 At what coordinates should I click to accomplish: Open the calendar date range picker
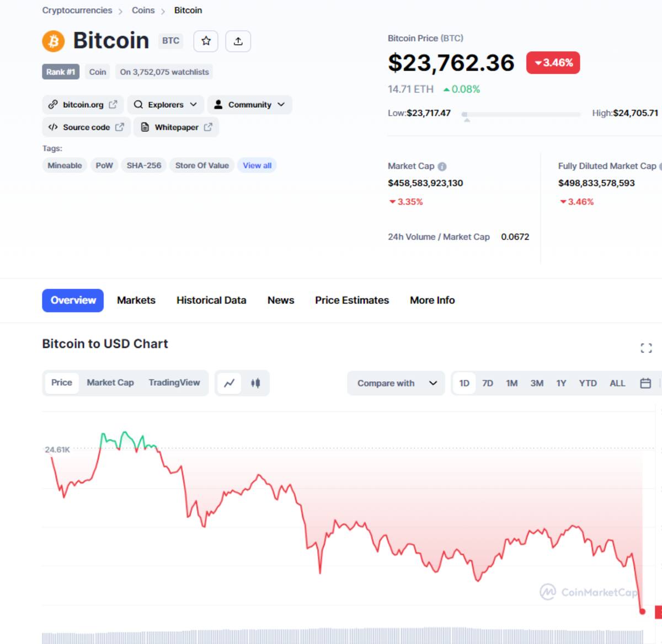(645, 383)
